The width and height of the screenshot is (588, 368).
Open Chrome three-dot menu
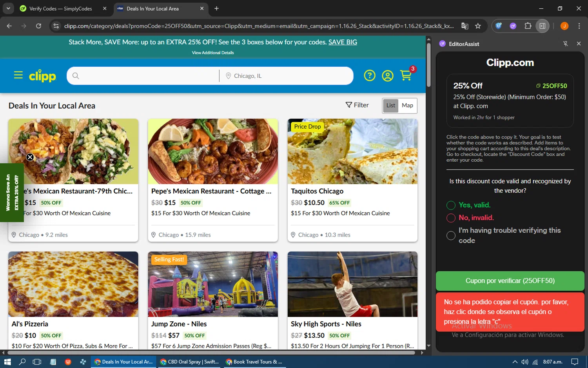[579, 26]
